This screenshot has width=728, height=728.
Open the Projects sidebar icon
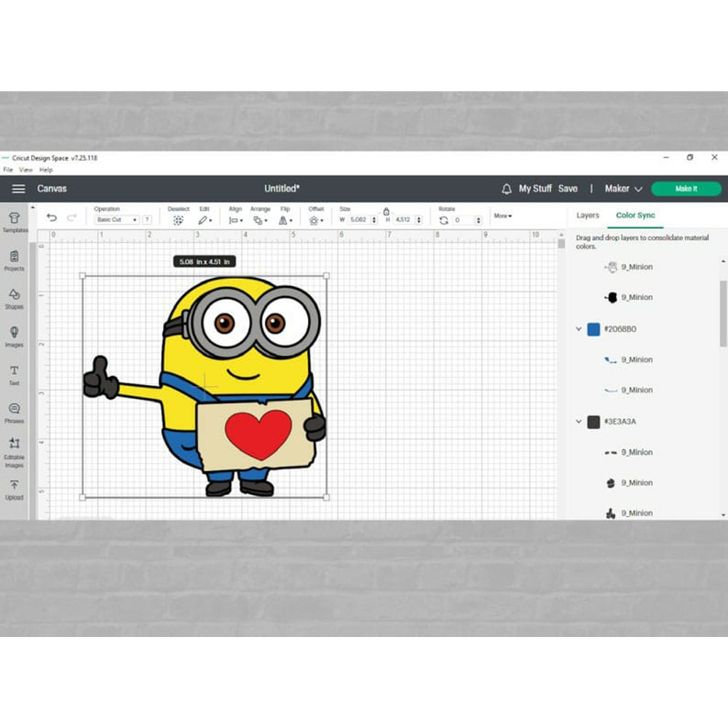tap(14, 257)
